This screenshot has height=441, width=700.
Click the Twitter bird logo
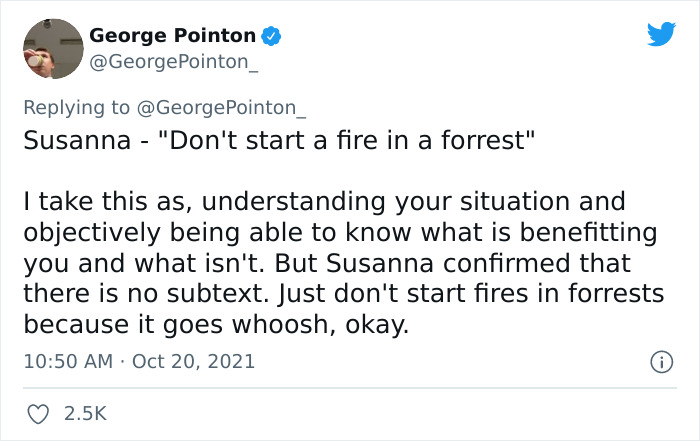tap(661, 35)
